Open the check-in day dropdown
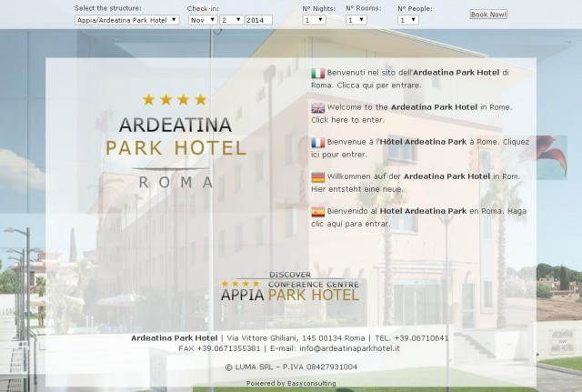 click(232, 20)
